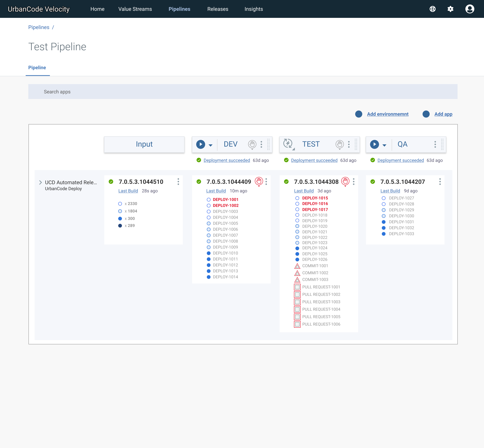
Task: Click red gate icon on version 7.0.5.3.1044308
Action: pos(345,181)
